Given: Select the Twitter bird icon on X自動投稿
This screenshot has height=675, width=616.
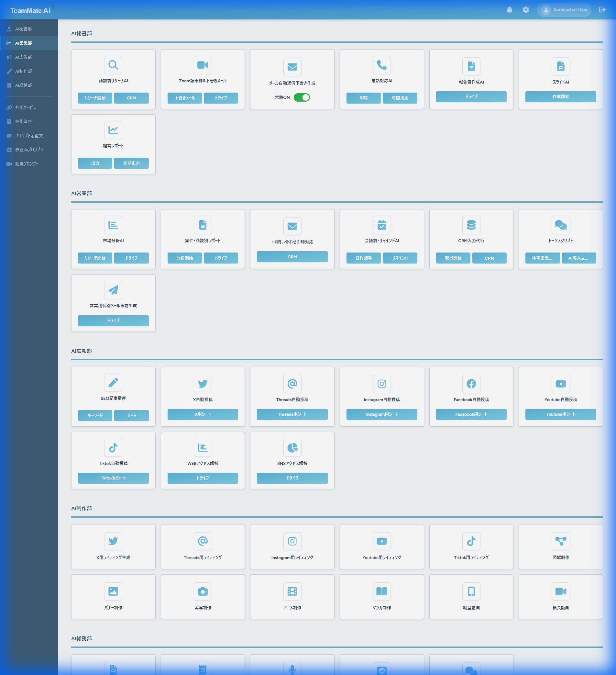Looking at the screenshot, I should (x=203, y=384).
